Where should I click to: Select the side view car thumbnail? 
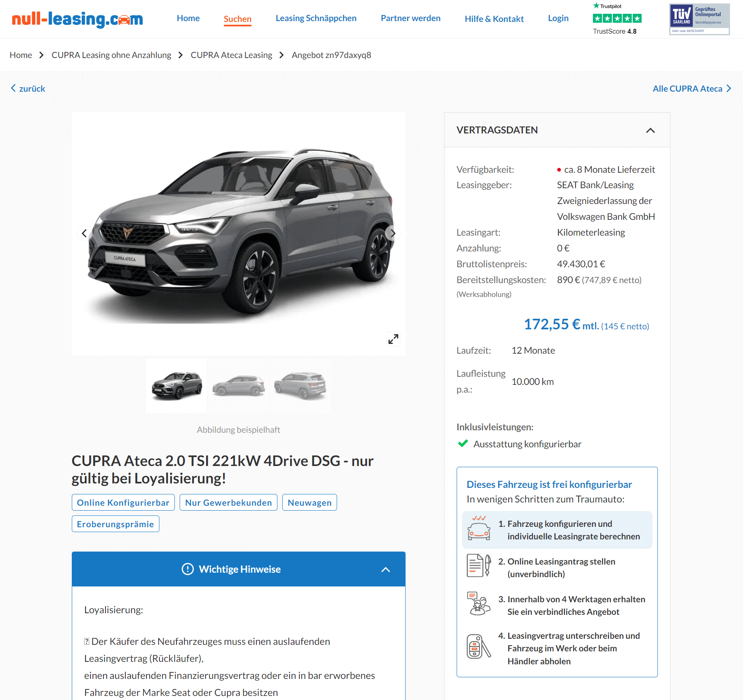click(238, 386)
